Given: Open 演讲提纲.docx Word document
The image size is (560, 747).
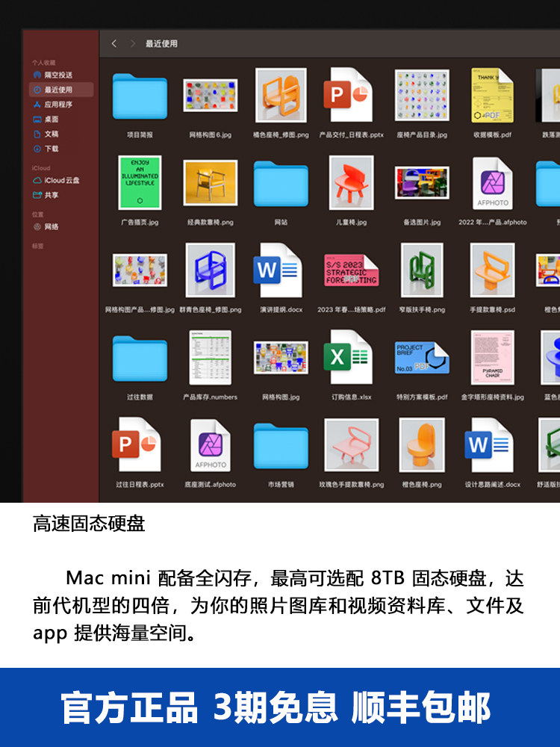Looking at the screenshot, I should (278, 270).
